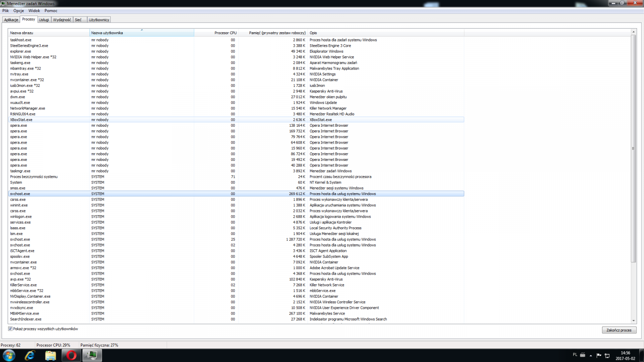
Task: Click Task Manager taskbar icon
Action: pyautogui.click(x=92, y=356)
